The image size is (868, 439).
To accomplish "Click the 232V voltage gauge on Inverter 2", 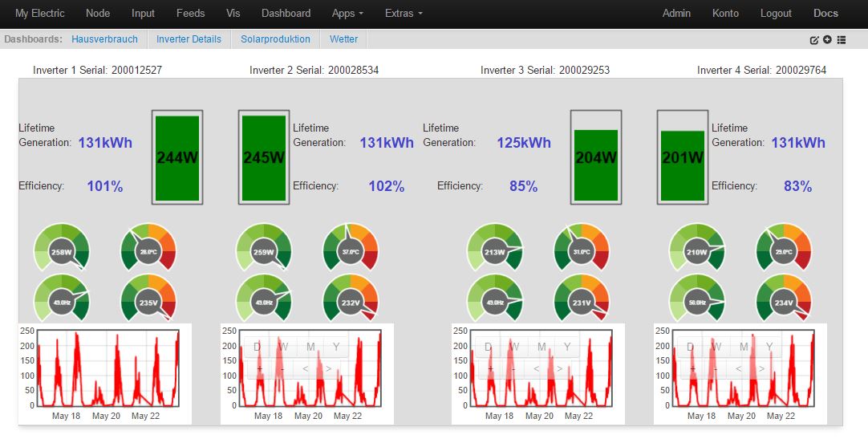I will point(351,303).
